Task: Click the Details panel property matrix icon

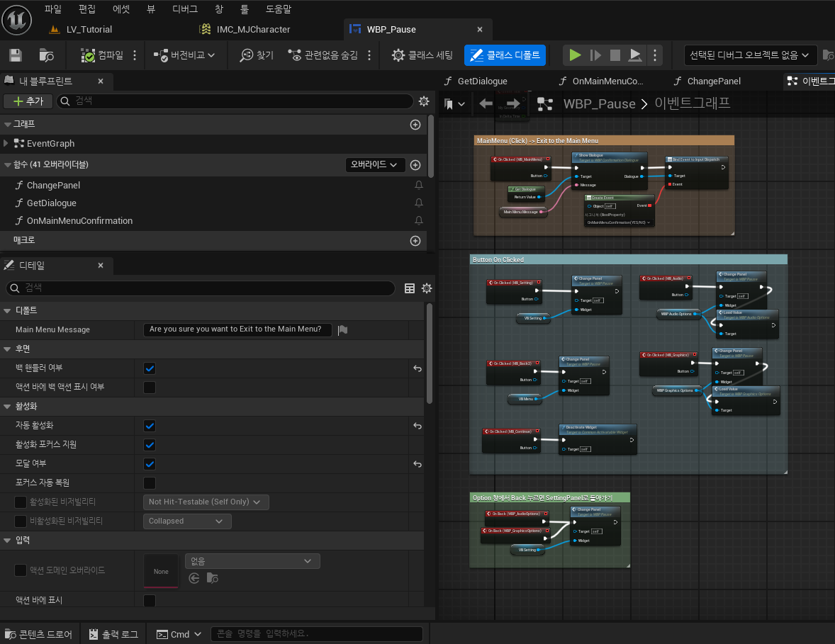Action: pos(409,288)
